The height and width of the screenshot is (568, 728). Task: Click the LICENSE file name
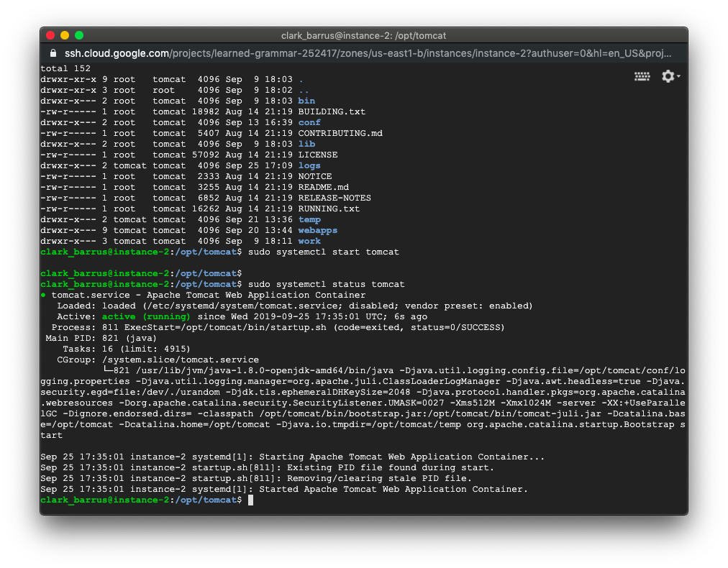pyautogui.click(x=317, y=155)
